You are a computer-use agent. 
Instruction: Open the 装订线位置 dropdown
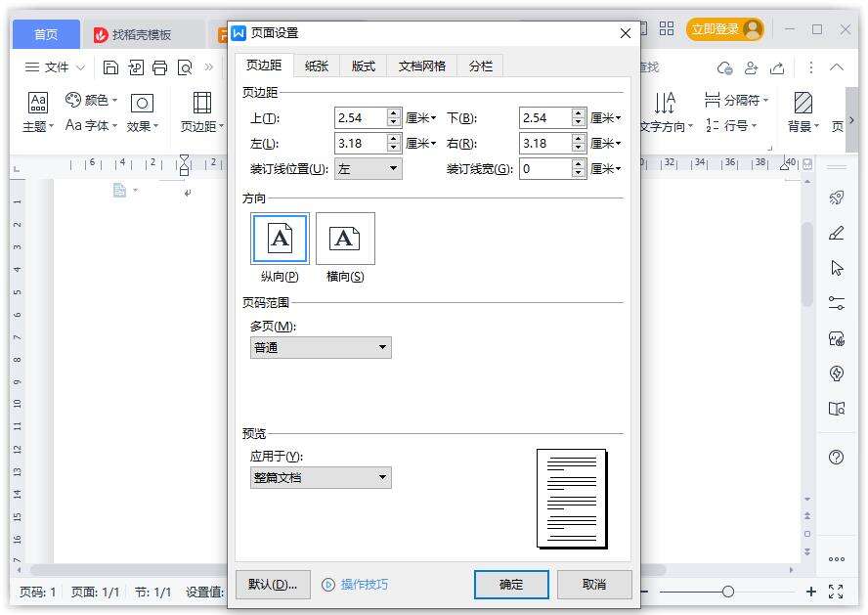(368, 169)
